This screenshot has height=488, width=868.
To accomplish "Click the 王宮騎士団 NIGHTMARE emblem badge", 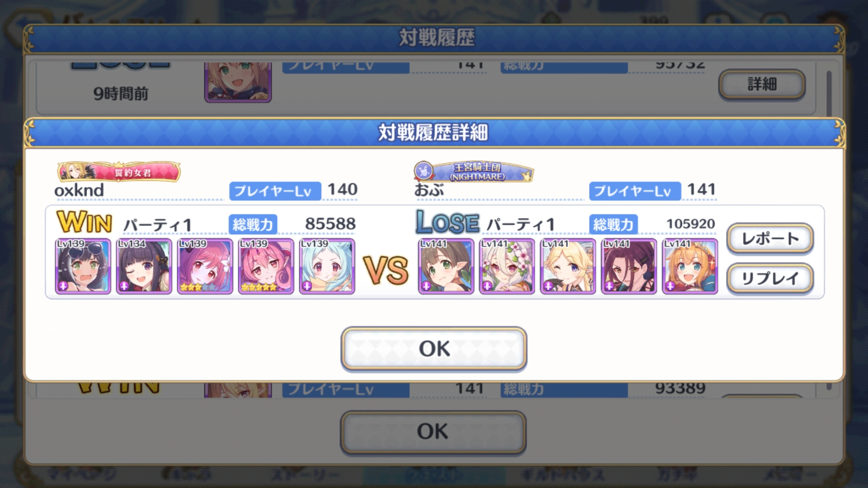I will 473,172.
